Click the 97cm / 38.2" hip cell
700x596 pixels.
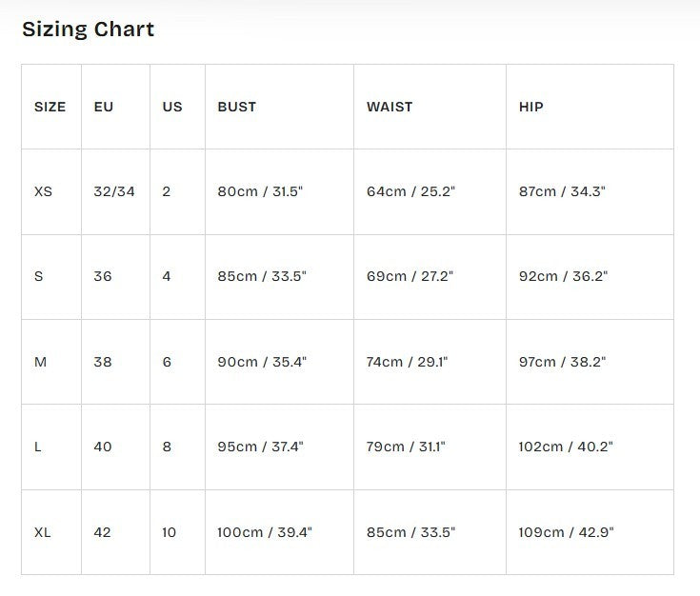(x=590, y=362)
